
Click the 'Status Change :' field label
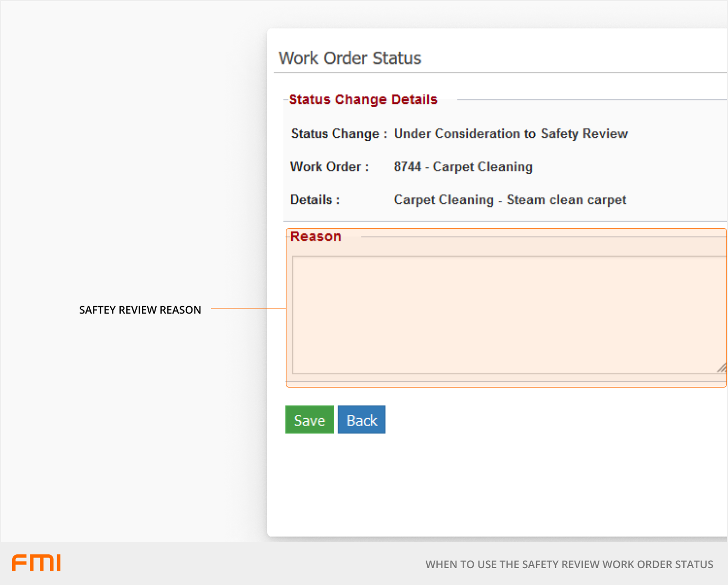pyautogui.click(x=339, y=134)
